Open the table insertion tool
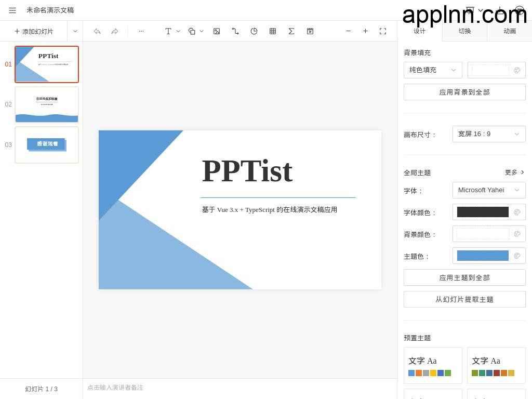The image size is (532, 399). tap(273, 31)
